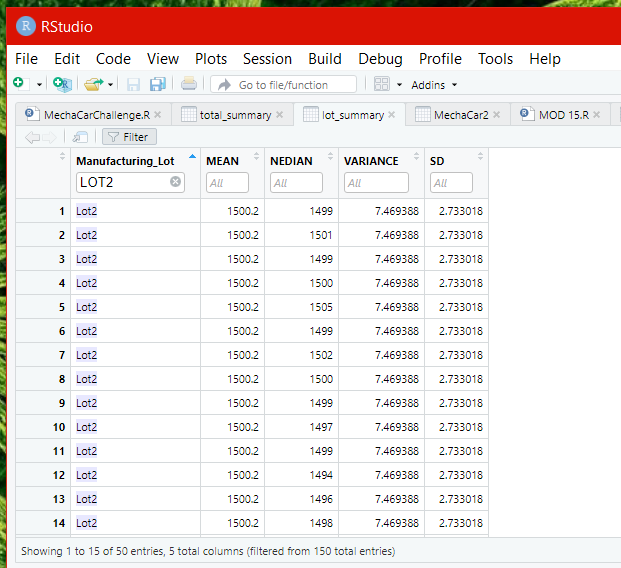The width and height of the screenshot is (621, 568).
Task: Click the LOT2 filter text box
Action: [130, 182]
